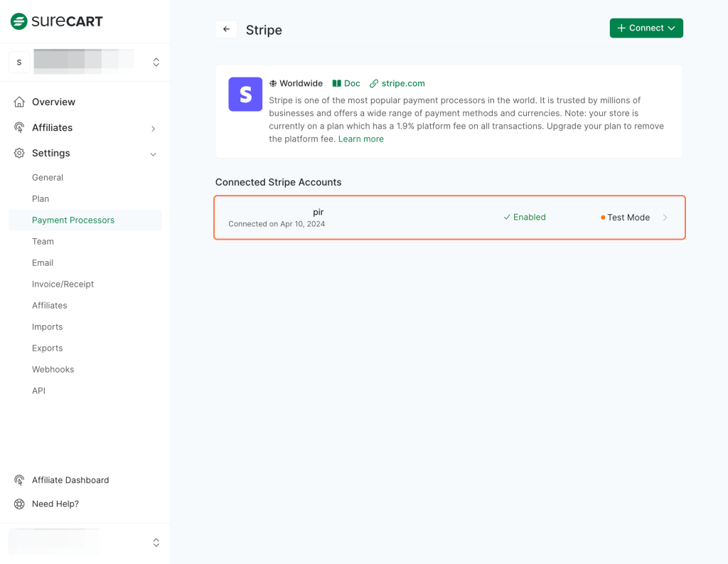Click the SureCart logo icon

tap(19, 21)
